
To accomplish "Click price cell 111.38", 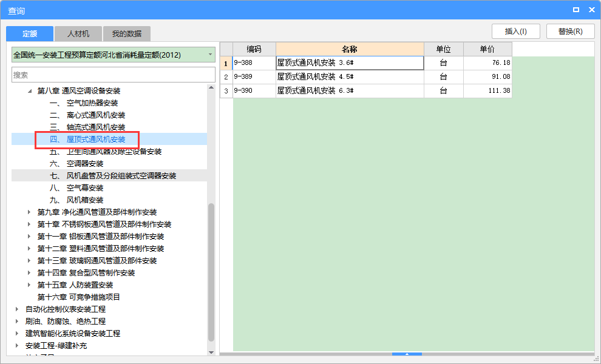I will [487, 91].
